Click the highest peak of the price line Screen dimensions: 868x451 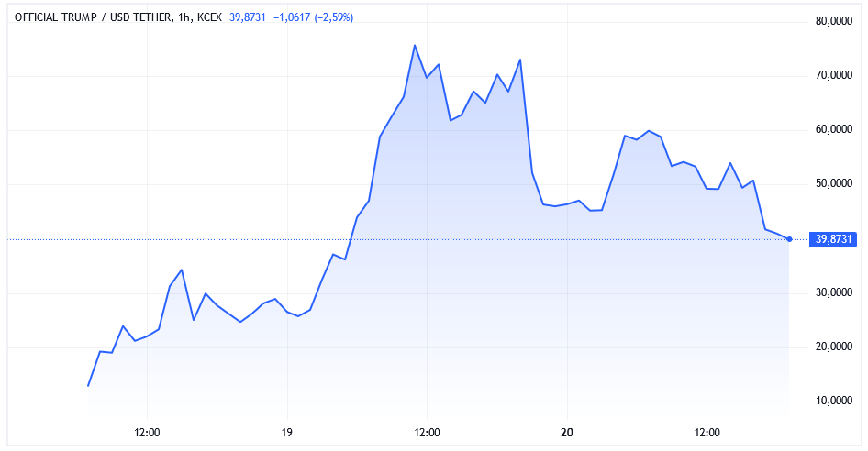[x=415, y=45]
